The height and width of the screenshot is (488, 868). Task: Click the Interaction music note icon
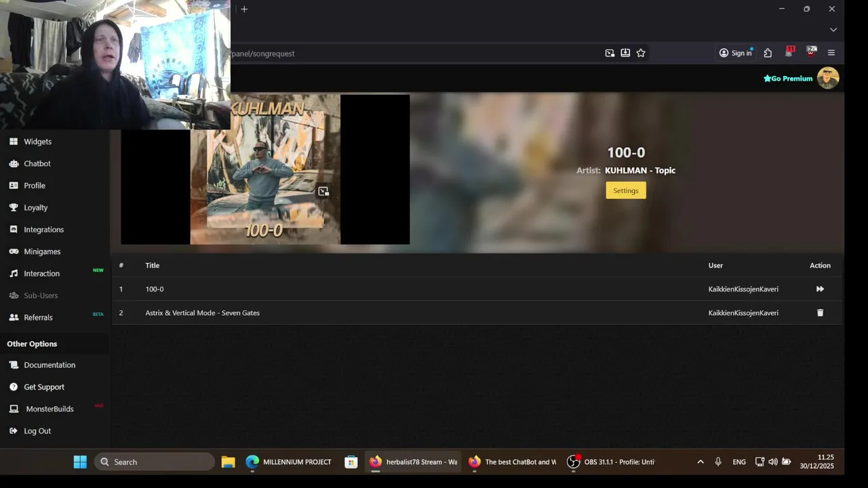point(14,274)
